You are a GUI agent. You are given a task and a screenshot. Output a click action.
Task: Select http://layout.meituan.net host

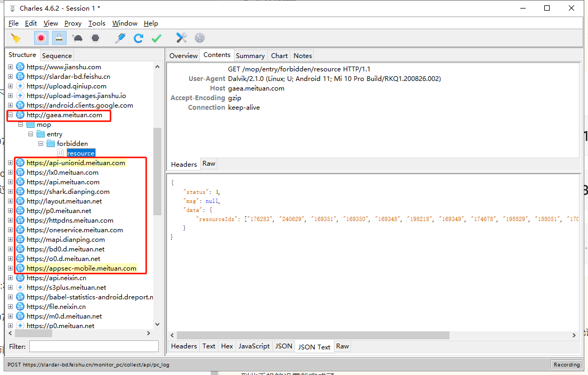coord(64,201)
